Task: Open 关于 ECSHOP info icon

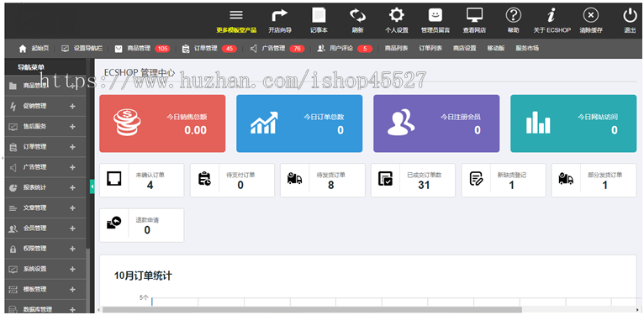Action: tap(552, 16)
